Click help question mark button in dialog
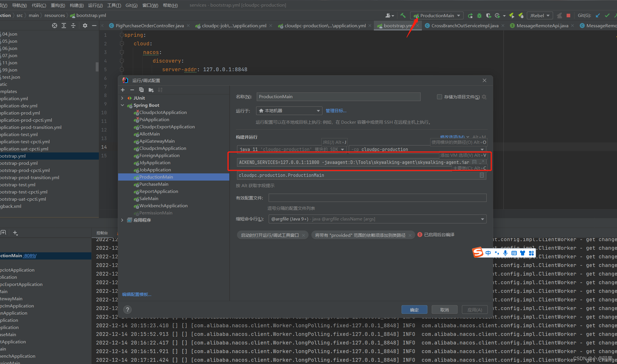 click(127, 309)
